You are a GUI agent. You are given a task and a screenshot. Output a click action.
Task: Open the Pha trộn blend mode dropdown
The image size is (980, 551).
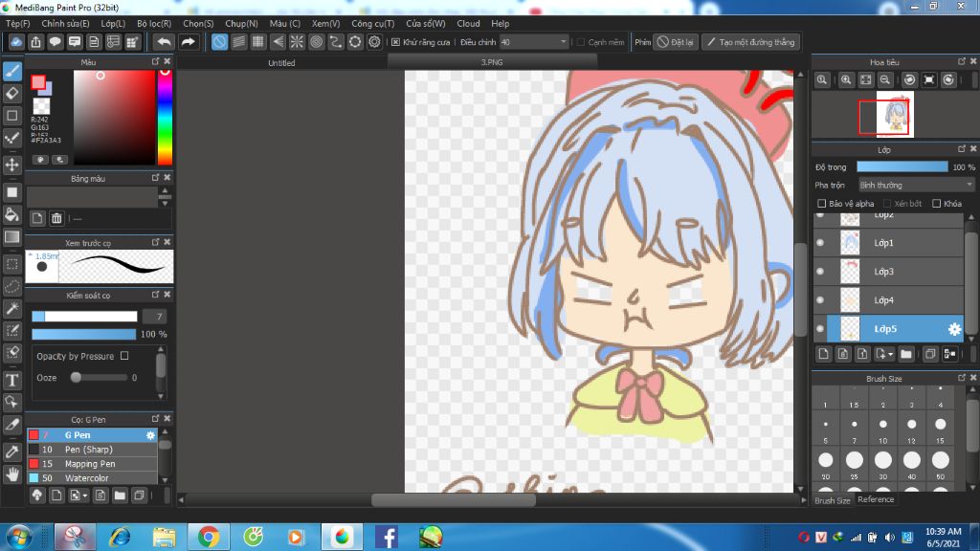point(916,185)
